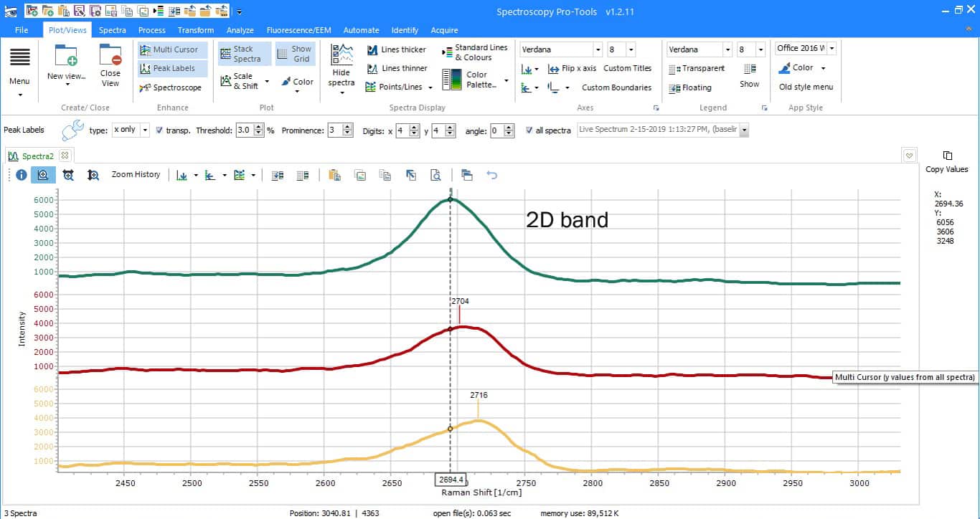Switch to the Transform ribbon tab
Viewport: 980px width, 519px height.
pos(196,30)
